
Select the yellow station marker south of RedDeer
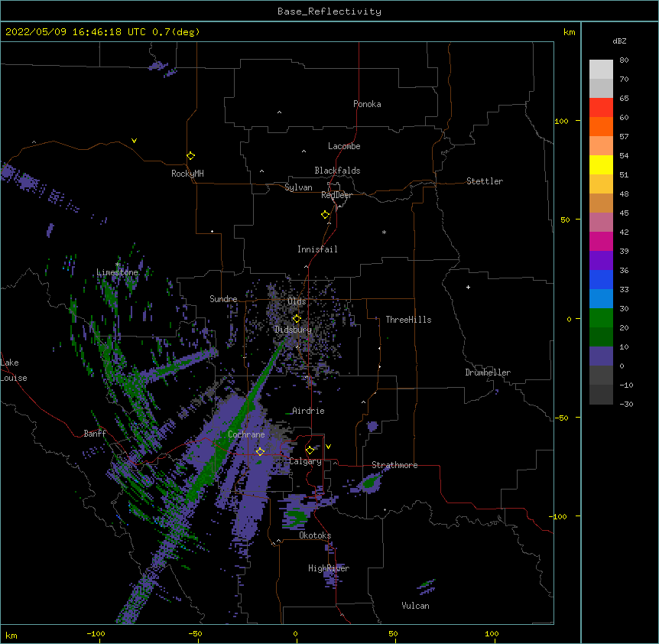(325, 215)
